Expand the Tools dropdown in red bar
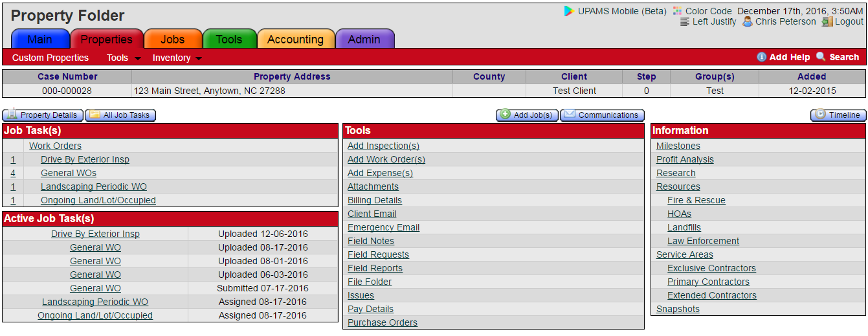The height and width of the screenshot is (336, 868). [x=124, y=58]
